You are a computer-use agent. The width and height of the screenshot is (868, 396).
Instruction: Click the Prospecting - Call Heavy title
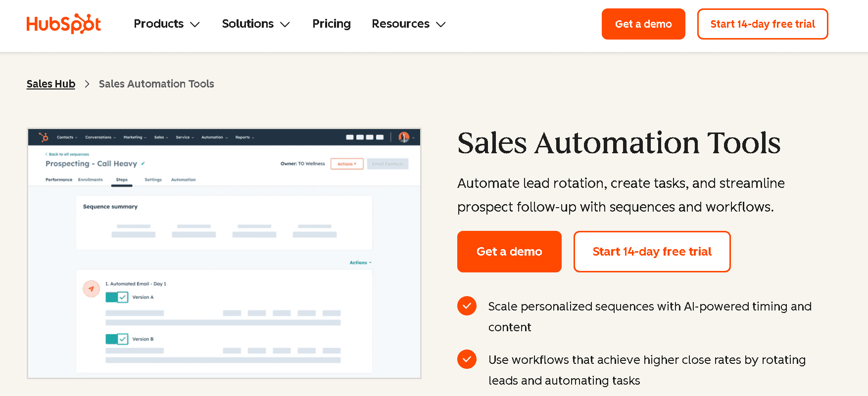[92, 164]
